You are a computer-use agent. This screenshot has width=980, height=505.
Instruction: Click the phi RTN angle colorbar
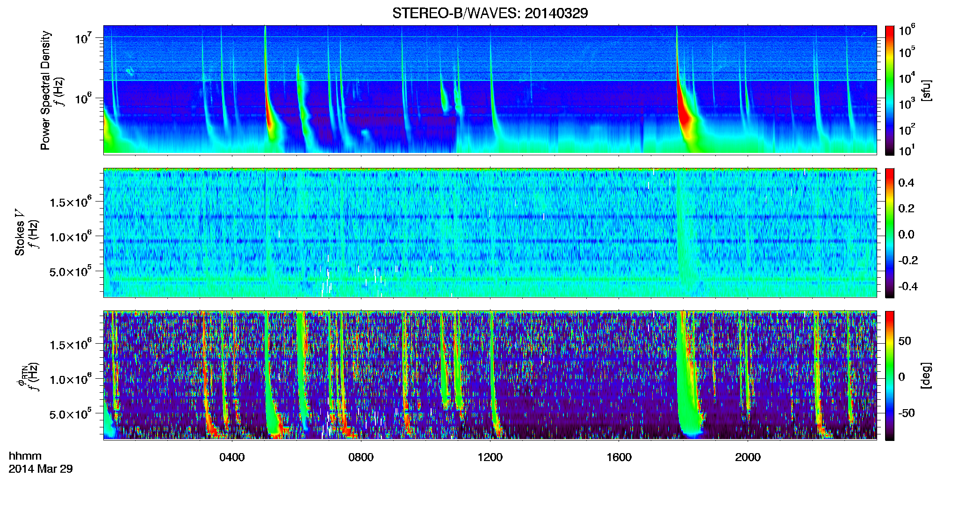(x=890, y=375)
